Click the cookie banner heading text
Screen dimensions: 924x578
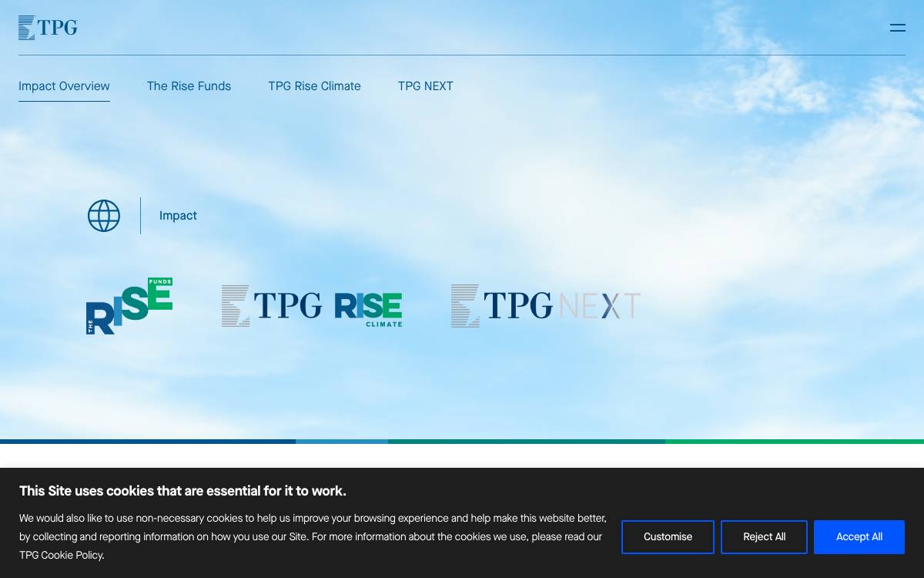point(182,491)
